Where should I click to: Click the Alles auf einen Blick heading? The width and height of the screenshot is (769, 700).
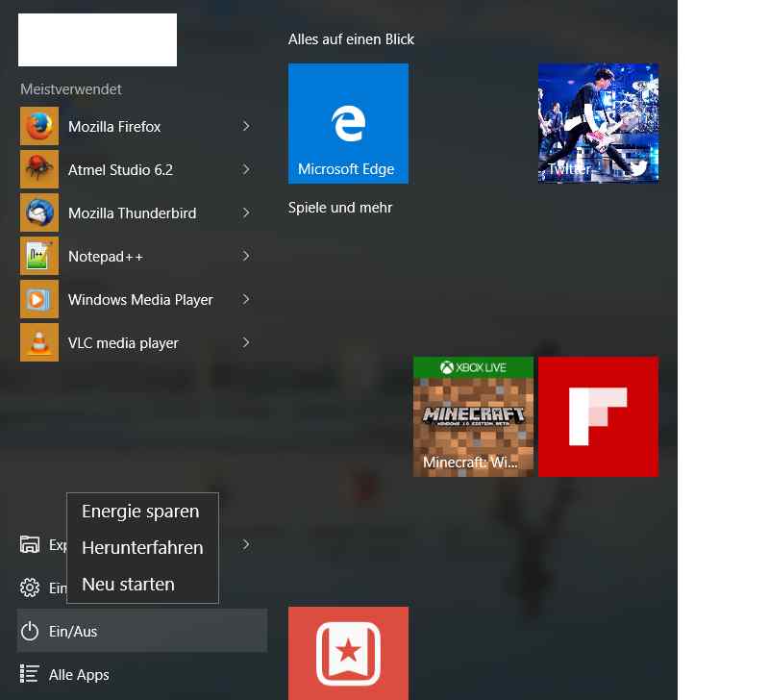tap(351, 39)
